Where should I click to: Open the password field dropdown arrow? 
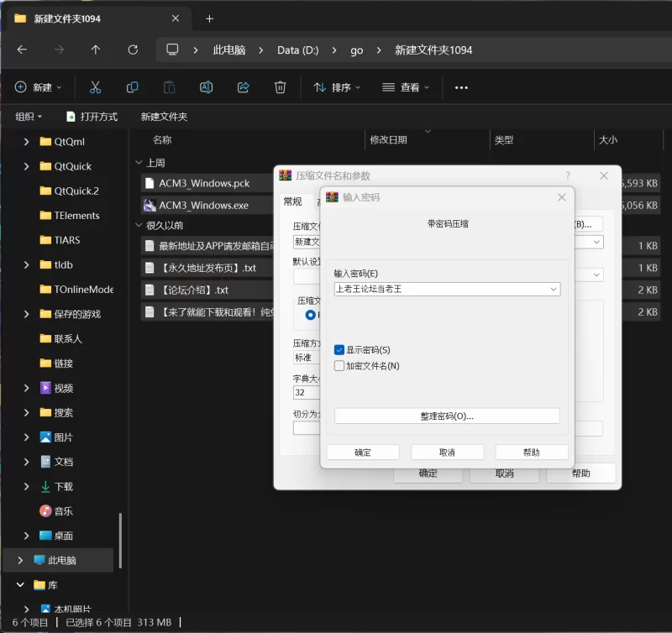pos(554,289)
